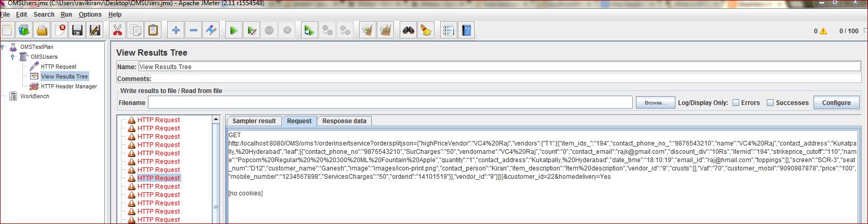868x224 pixels.
Task: Click the Remote Shutdown All icon
Action: click(x=345, y=31)
